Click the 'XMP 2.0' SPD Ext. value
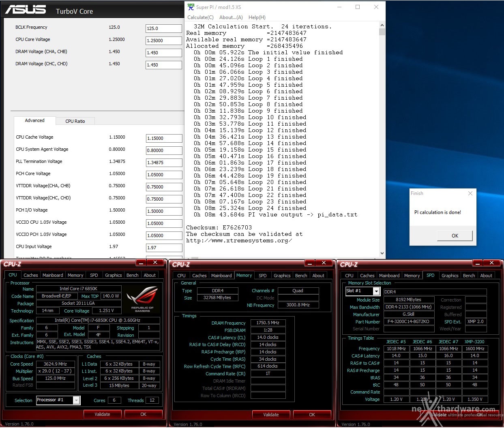 pyautogui.click(x=476, y=322)
